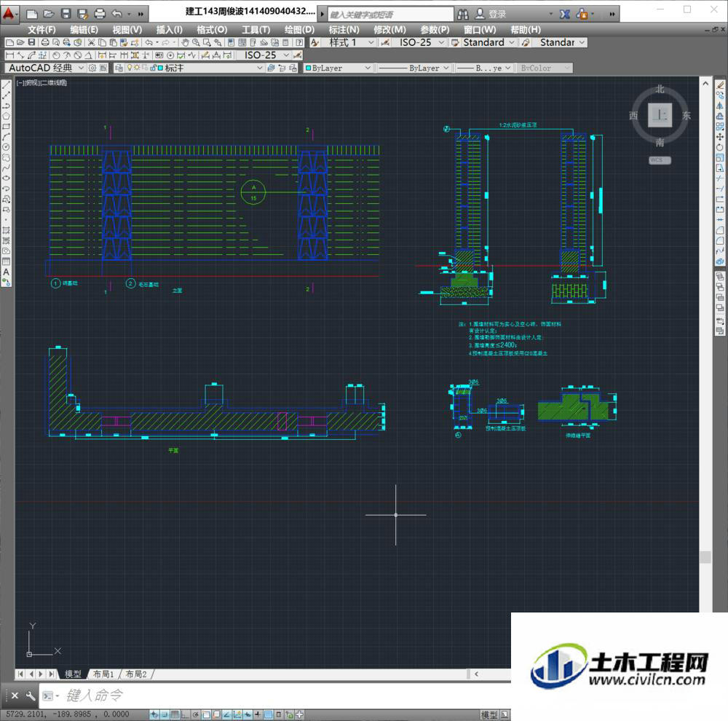Click the Plot Preview icon
Image resolution: width=728 pixels, height=721 pixels.
(56, 42)
